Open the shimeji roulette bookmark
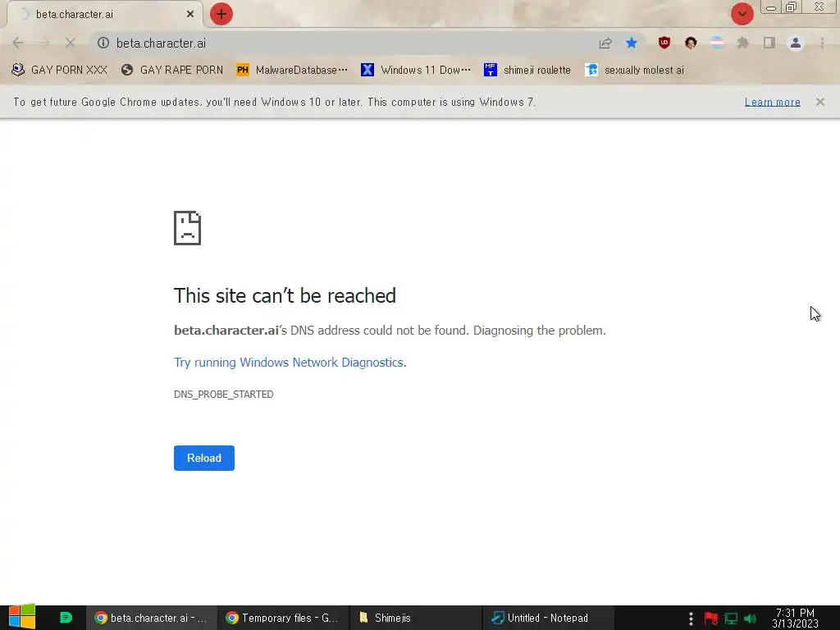The width and height of the screenshot is (840, 630). [x=527, y=70]
